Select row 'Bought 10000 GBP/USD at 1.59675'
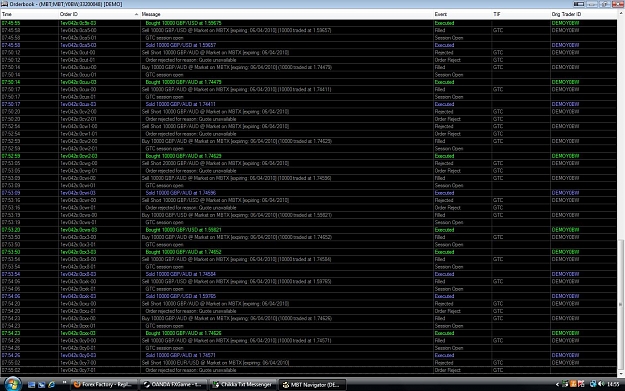The image size is (625, 391). click(309, 23)
